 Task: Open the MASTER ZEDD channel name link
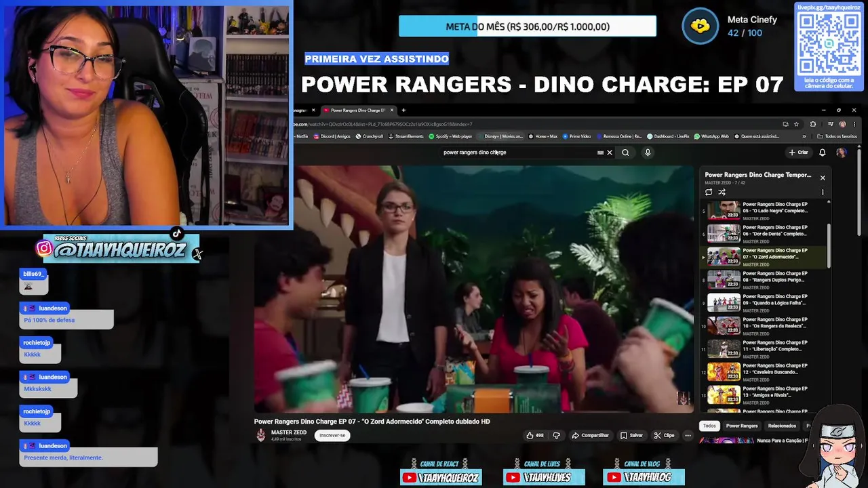[x=289, y=432]
